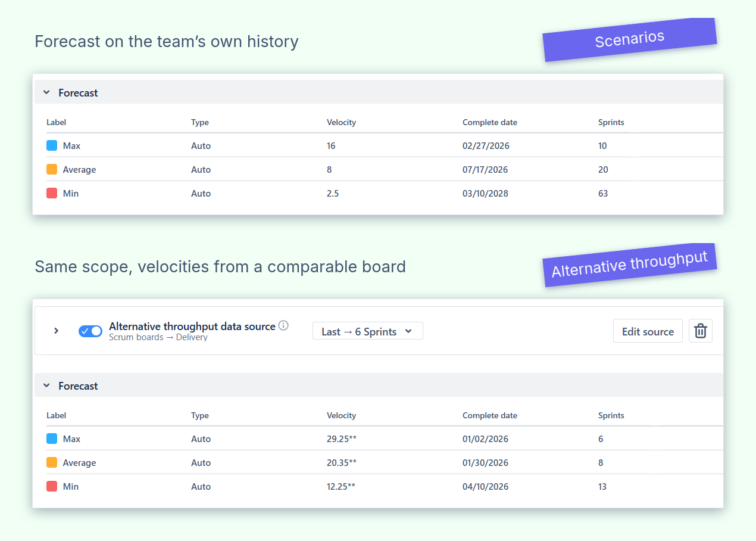The image size is (756, 541).
Task: Click velocity value 12.25**
Action: pyautogui.click(x=341, y=486)
